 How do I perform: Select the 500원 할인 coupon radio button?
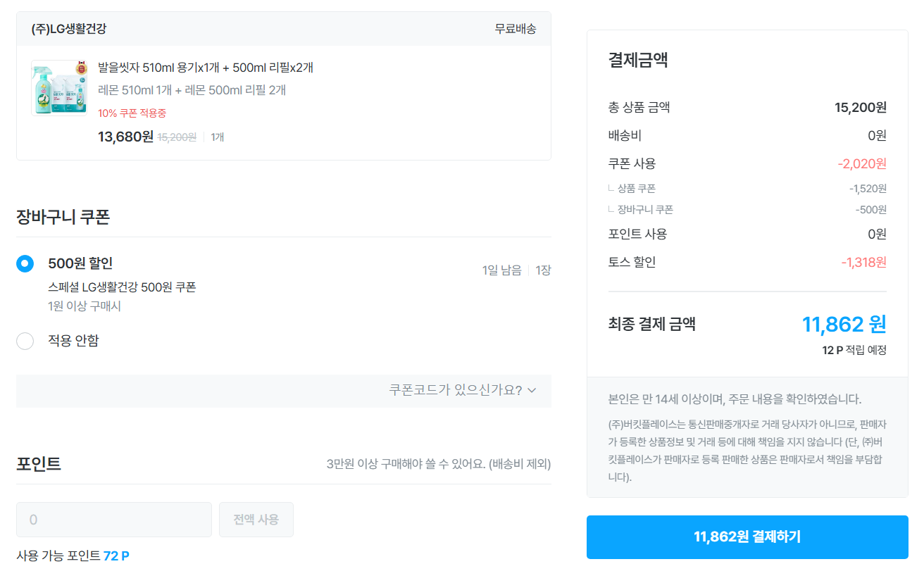[x=25, y=264]
